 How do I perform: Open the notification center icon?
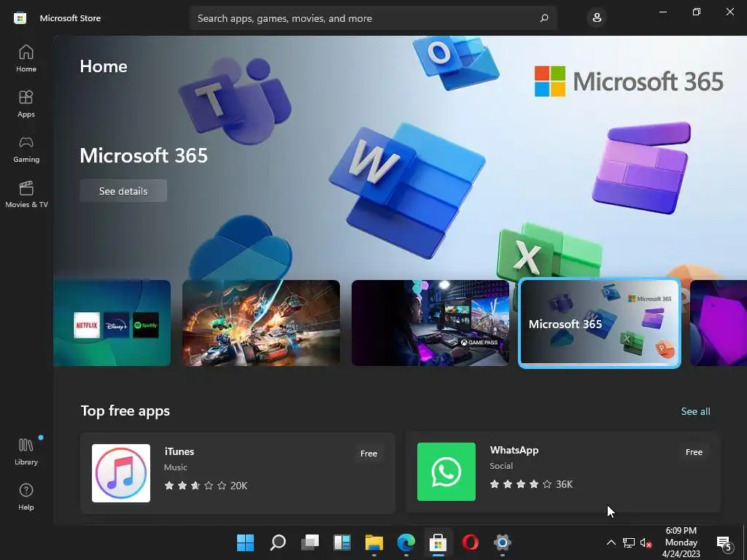click(x=724, y=542)
